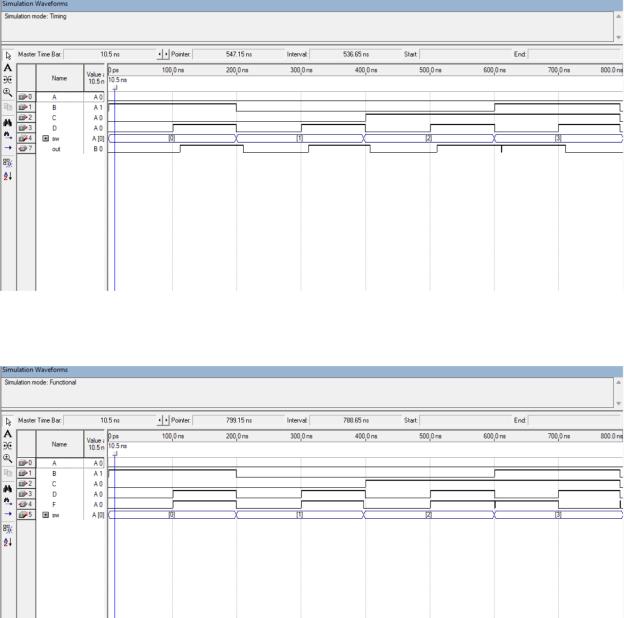624x618 pixels.
Task: Click the 600.0 ns ruler mark in Functional window
Action: [494, 436]
